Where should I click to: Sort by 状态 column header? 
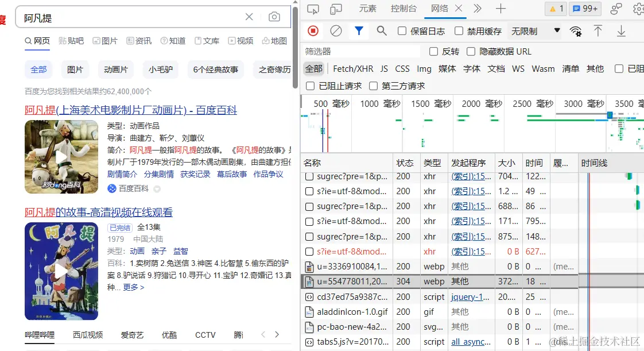pos(405,163)
